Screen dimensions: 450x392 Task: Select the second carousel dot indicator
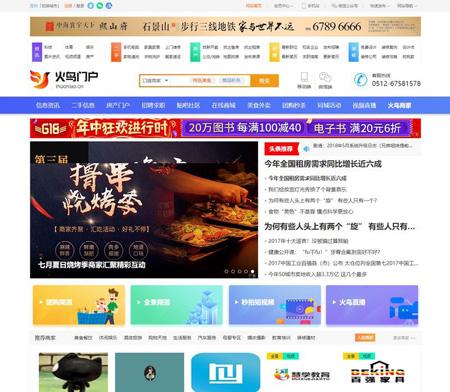pyautogui.click(x=233, y=272)
